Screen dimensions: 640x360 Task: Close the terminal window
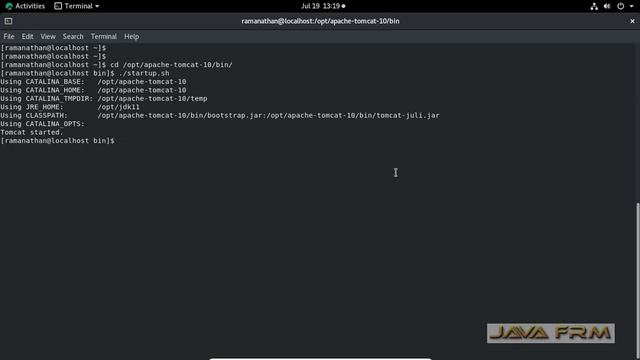[x=632, y=21]
